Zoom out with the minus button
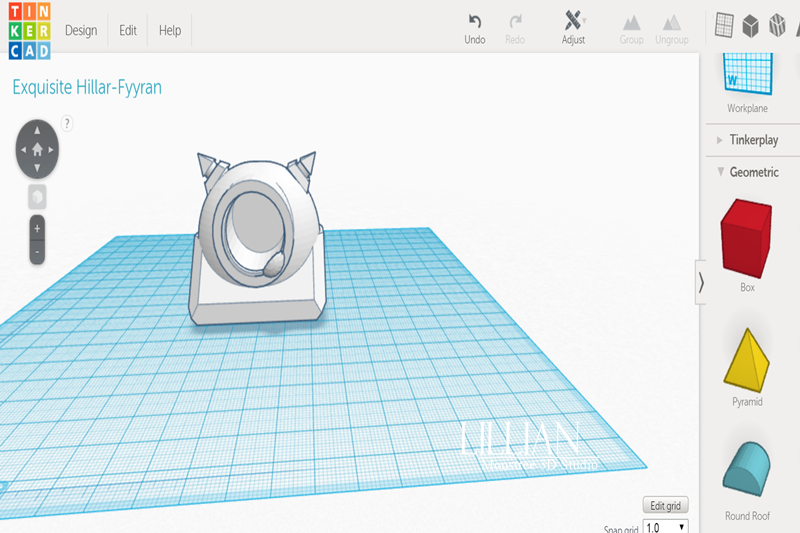 (x=37, y=253)
